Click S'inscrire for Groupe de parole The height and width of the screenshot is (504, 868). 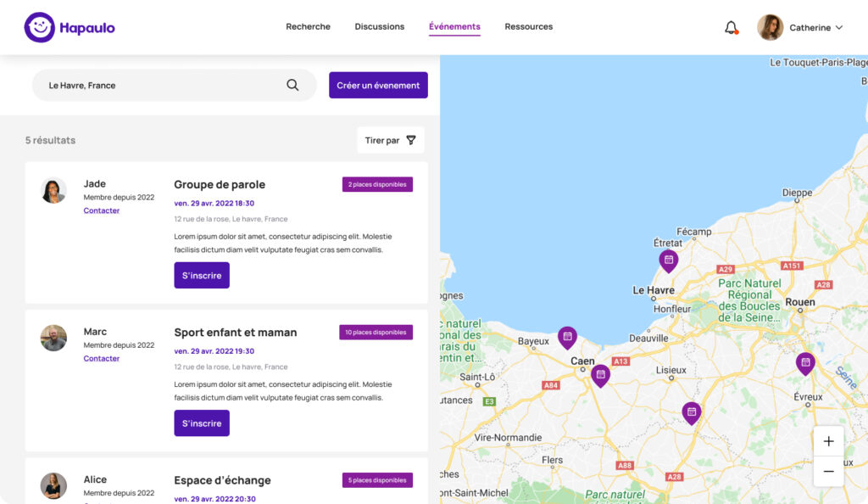202,275
